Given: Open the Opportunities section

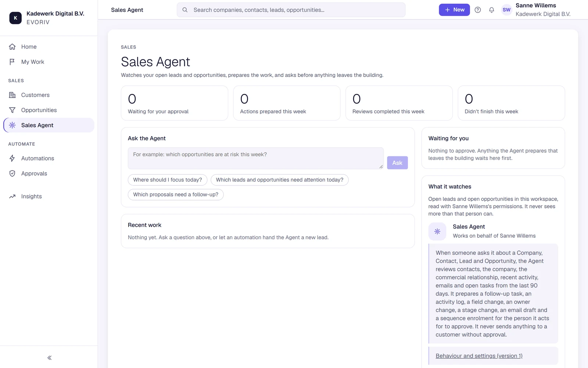Looking at the screenshot, I should click(49, 110).
